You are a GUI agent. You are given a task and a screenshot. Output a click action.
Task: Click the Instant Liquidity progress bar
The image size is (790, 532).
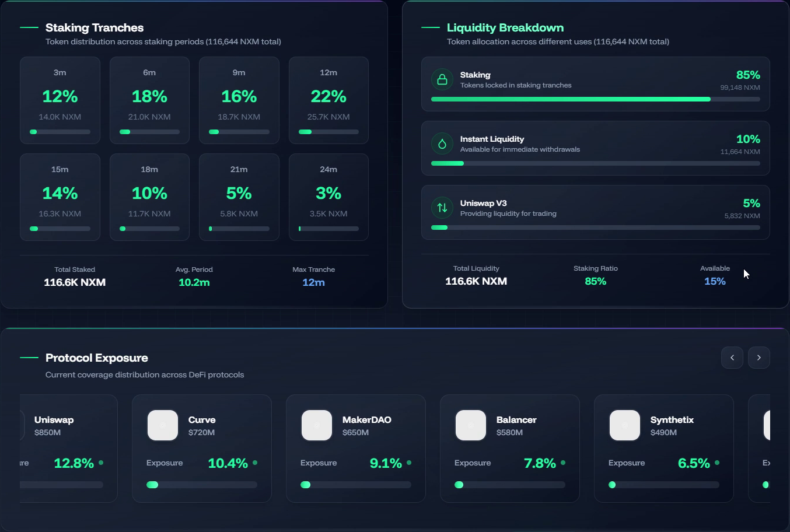596,163
